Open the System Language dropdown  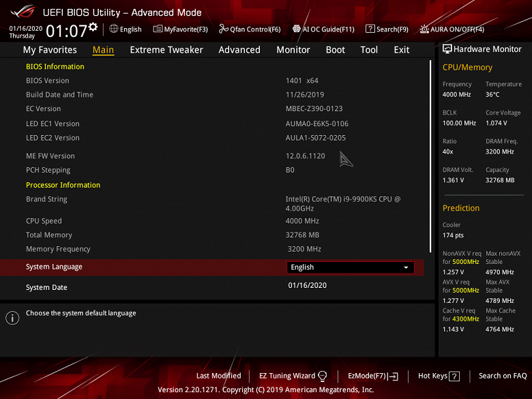tap(351, 267)
